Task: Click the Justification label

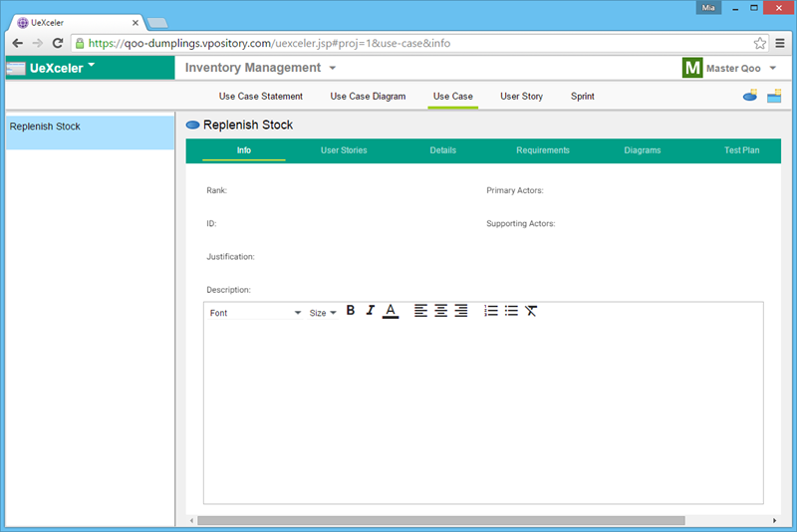Action: point(230,257)
